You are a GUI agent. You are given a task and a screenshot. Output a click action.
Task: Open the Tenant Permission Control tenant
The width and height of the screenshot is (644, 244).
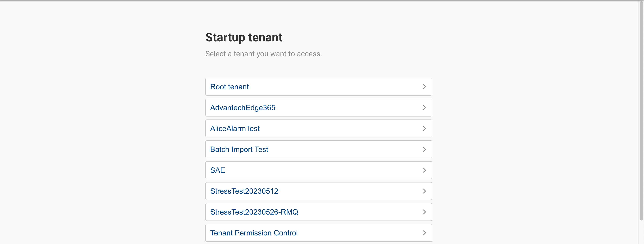pyautogui.click(x=254, y=232)
